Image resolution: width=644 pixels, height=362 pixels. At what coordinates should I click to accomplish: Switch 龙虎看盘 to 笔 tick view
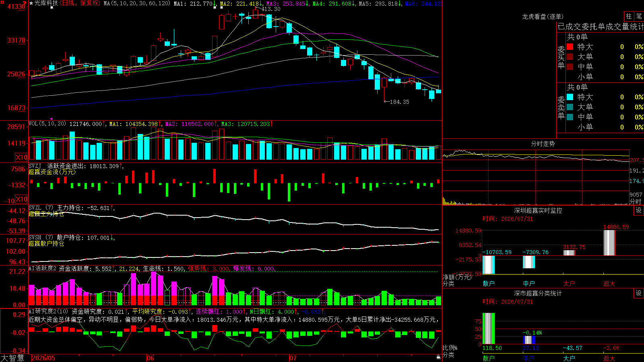pos(639,16)
